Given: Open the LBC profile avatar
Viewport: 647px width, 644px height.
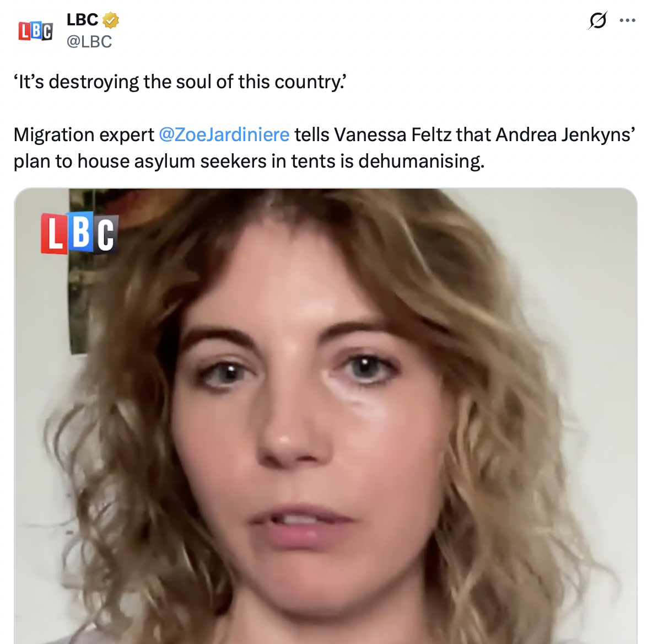Looking at the screenshot, I should pyautogui.click(x=35, y=31).
